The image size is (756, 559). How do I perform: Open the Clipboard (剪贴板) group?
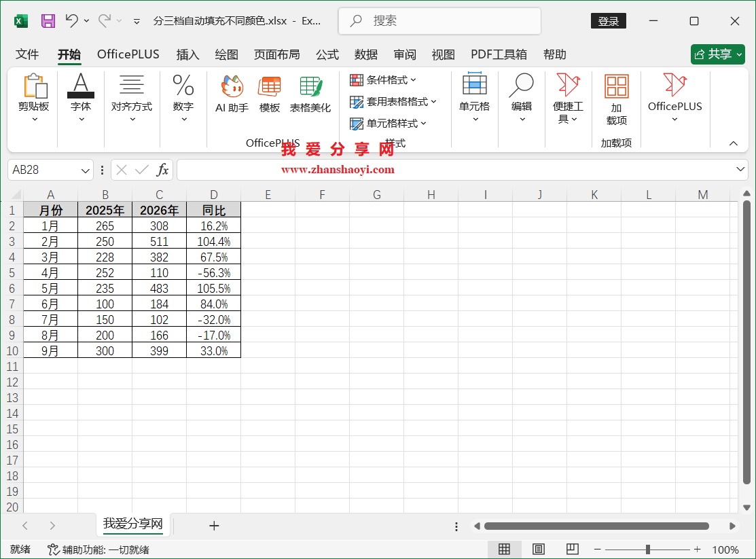click(34, 98)
